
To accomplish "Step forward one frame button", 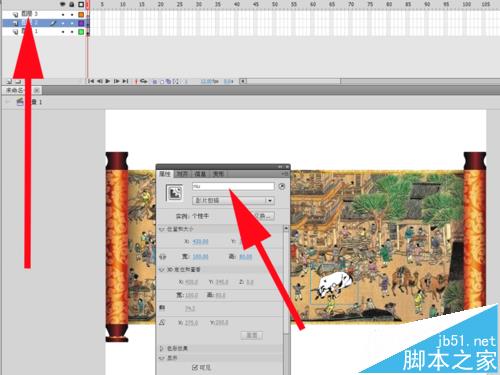I will coord(116,81).
